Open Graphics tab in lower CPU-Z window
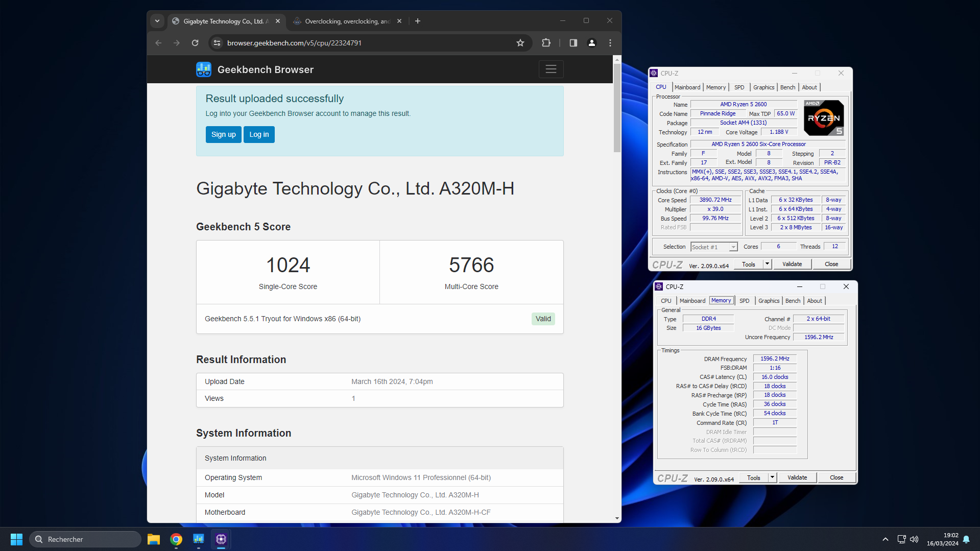980x551 pixels. pos(769,301)
